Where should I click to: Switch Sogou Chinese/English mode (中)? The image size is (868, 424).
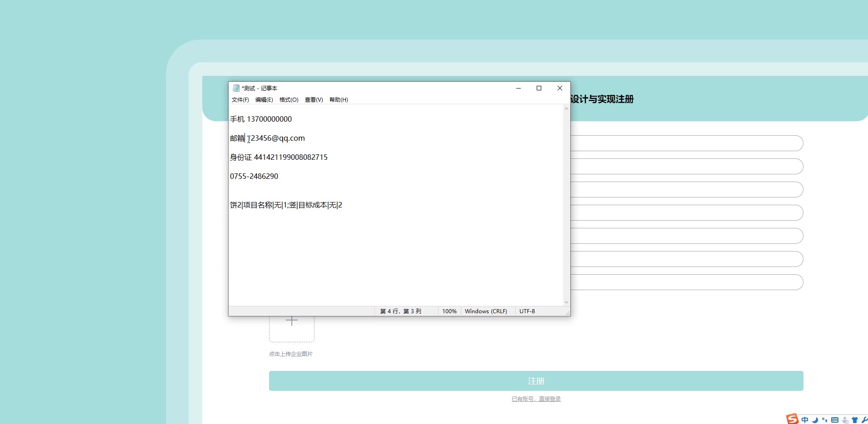[x=805, y=420]
